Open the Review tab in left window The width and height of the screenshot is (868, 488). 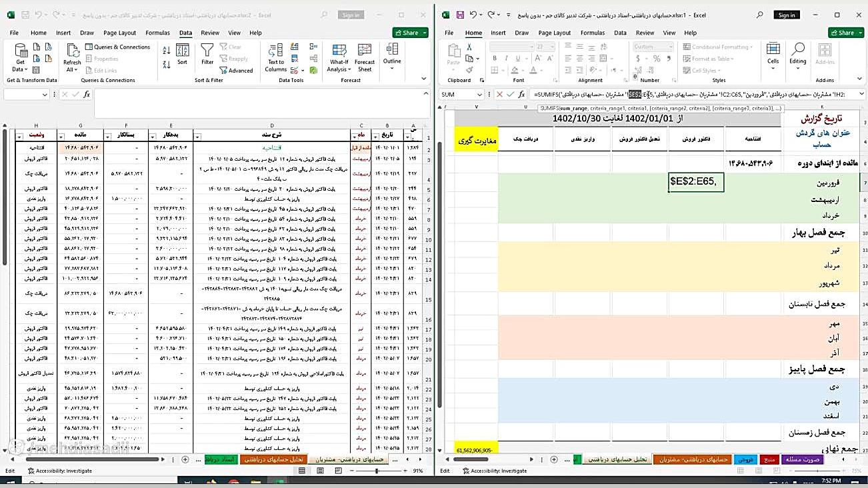click(x=210, y=33)
